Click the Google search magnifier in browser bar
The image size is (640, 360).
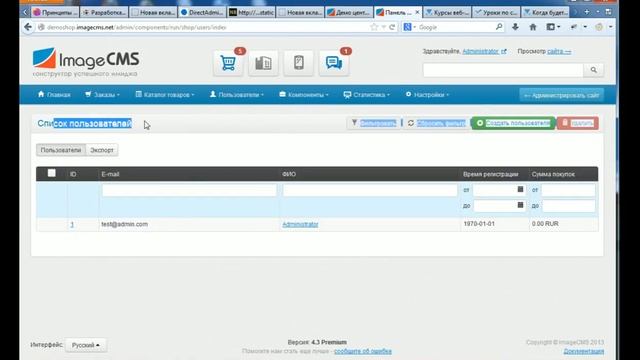pyautogui.click(x=499, y=27)
